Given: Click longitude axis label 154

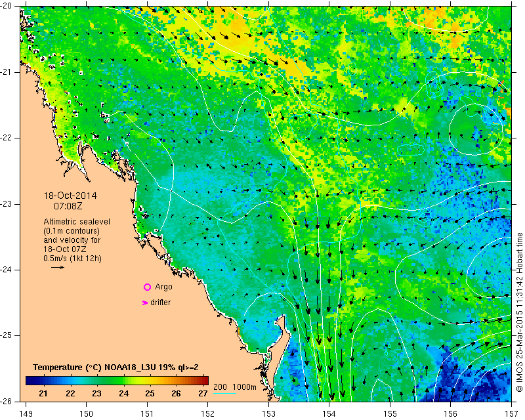Looking at the screenshot, I should (x=329, y=414).
